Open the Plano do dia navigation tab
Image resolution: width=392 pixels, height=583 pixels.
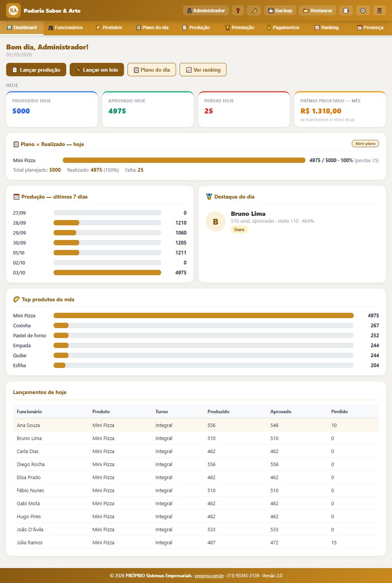pyautogui.click(x=152, y=28)
